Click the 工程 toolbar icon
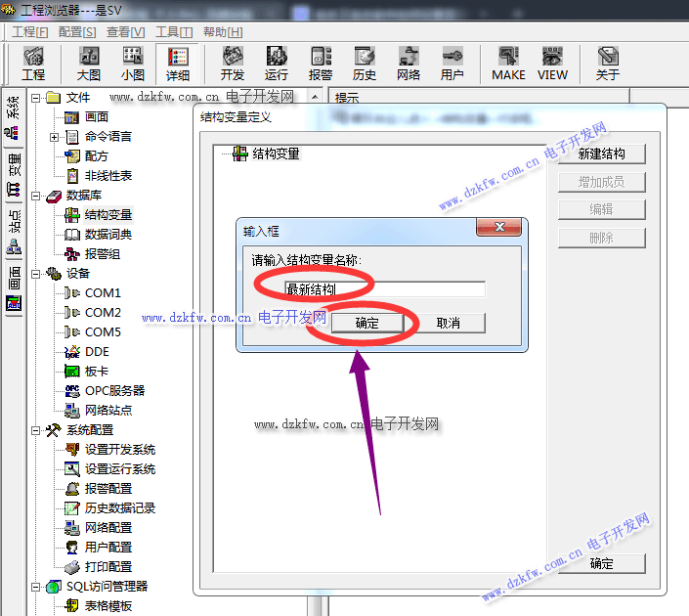 (33, 63)
